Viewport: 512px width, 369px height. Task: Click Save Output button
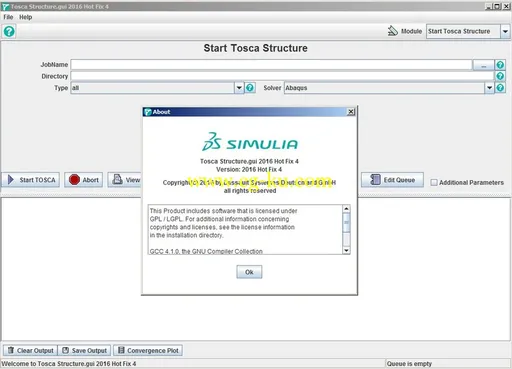click(x=85, y=350)
